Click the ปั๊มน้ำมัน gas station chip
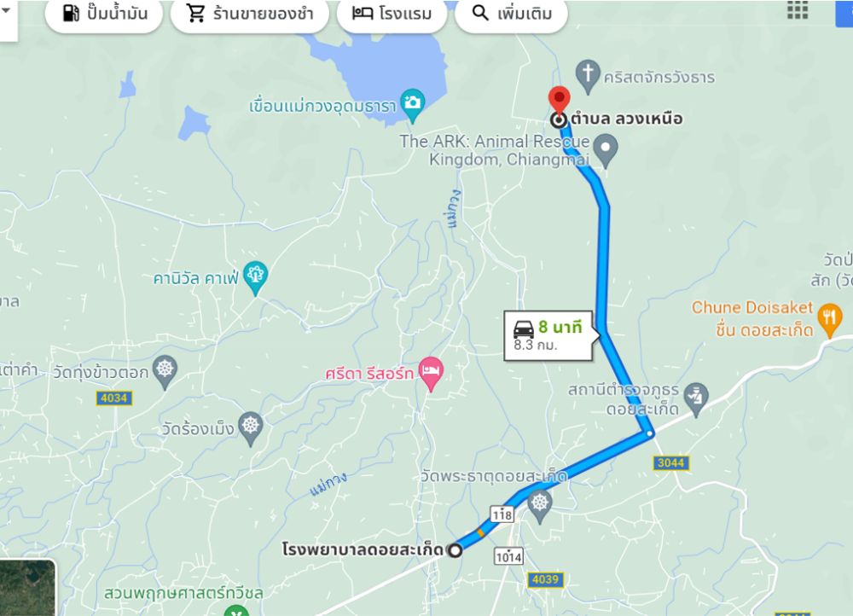Viewport: 853px width, 616px height. tap(103, 14)
